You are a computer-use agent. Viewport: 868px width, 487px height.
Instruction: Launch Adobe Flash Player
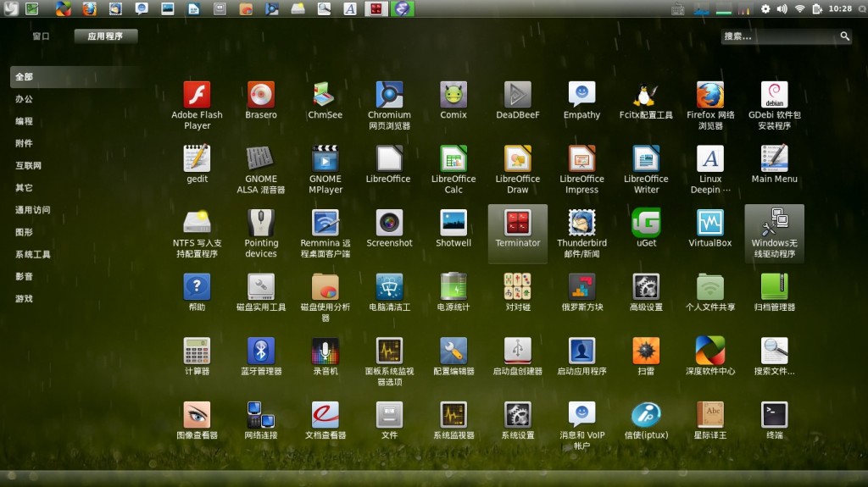[197, 105]
